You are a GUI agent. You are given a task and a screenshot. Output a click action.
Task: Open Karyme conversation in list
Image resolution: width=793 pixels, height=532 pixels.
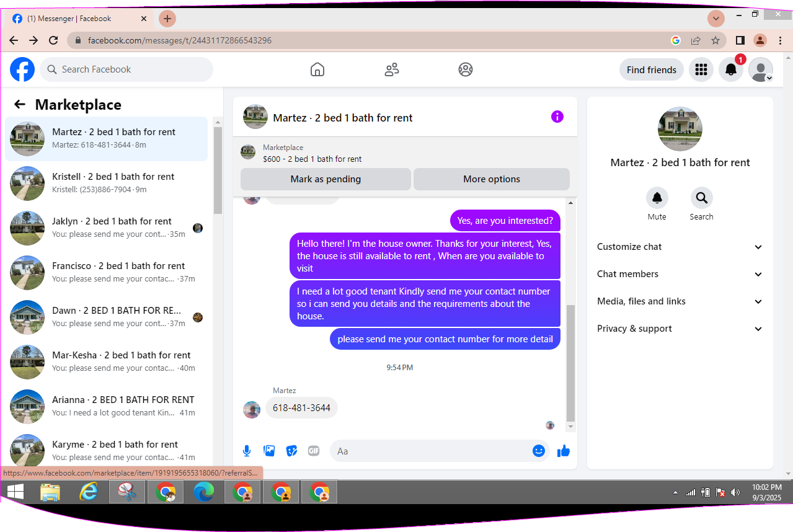pyautogui.click(x=107, y=449)
